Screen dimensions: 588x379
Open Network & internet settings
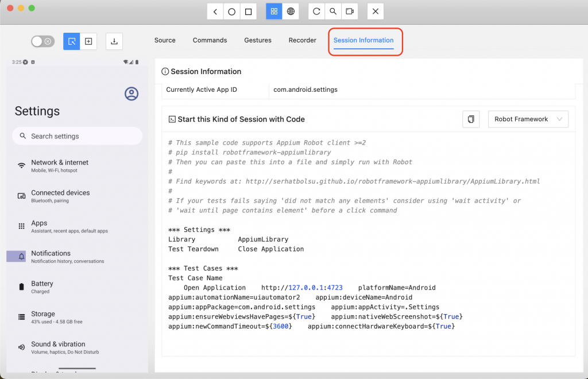[x=78, y=166]
